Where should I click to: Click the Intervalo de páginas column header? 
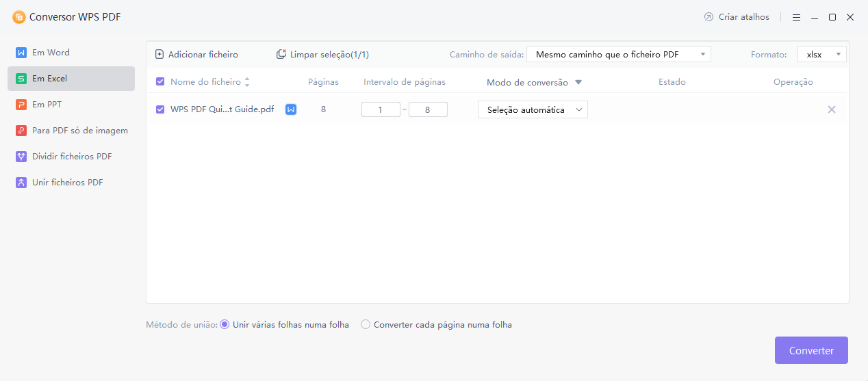[405, 82]
